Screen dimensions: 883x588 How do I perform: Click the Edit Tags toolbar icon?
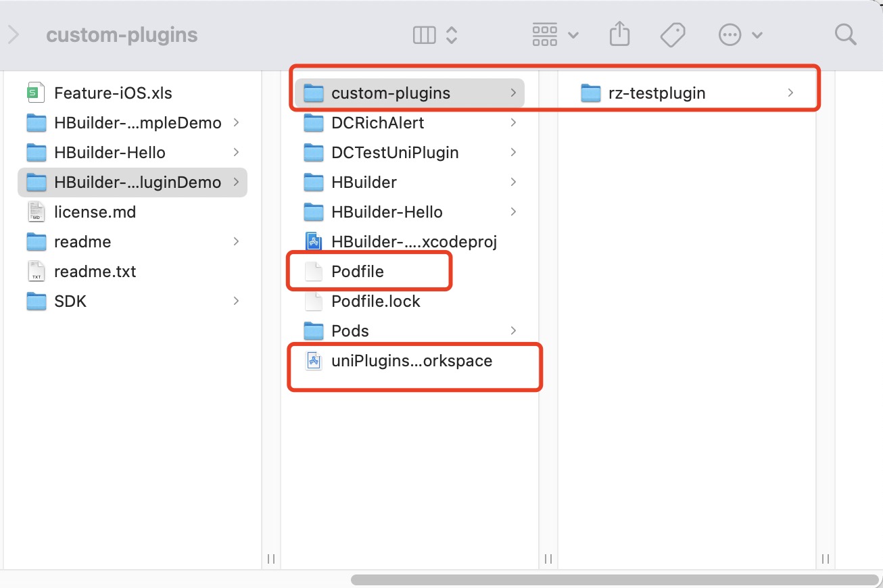point(673,34)
